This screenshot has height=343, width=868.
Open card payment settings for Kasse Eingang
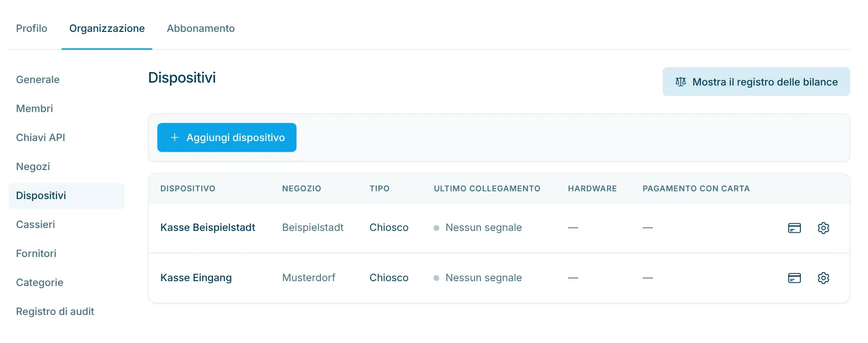click(794, 278)
